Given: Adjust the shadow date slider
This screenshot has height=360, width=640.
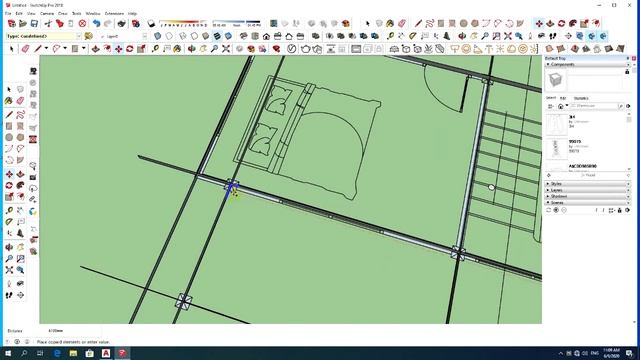Looking at the screenshot, I should 182,22.
